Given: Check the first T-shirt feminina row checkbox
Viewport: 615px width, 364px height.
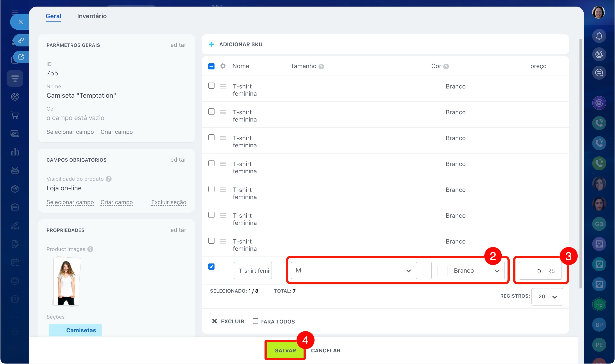Looking at the screenshot, I should click(x=211, y=86).
